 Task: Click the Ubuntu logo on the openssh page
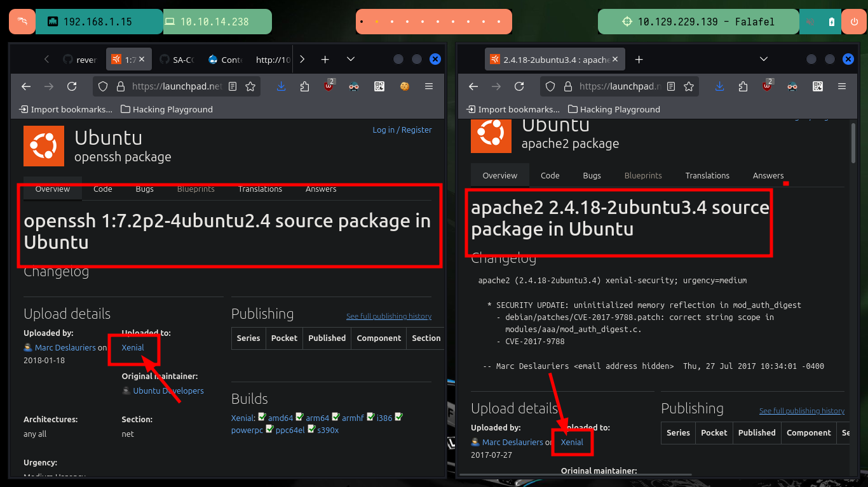[44, 145]
